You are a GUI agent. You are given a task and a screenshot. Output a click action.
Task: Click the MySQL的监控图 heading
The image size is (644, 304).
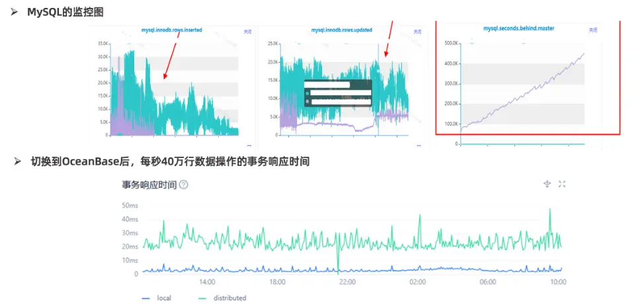pos(65,13)
